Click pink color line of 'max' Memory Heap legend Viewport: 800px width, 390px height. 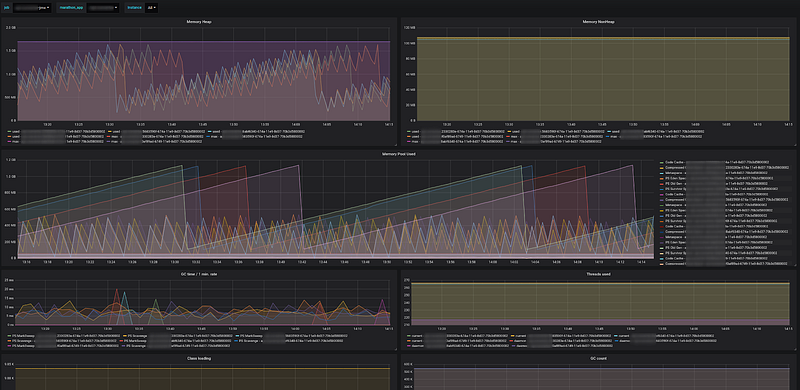point(9,141)
